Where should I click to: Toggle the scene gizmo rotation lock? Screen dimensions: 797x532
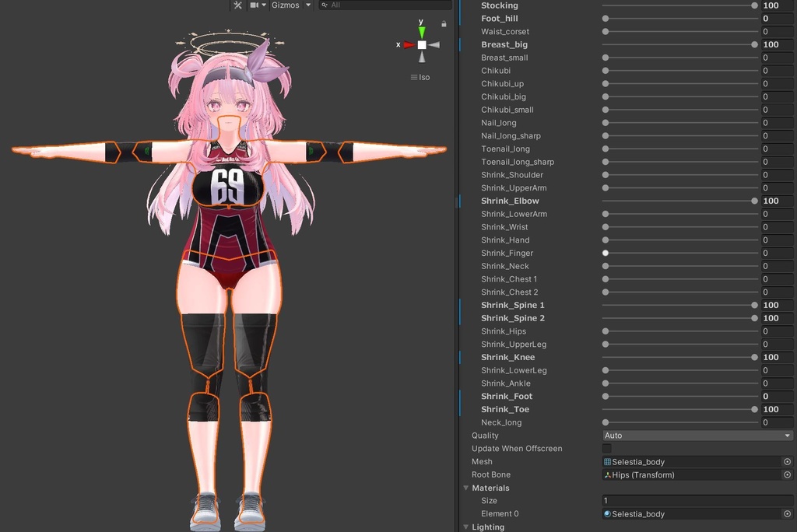click(x=444, y=24)
